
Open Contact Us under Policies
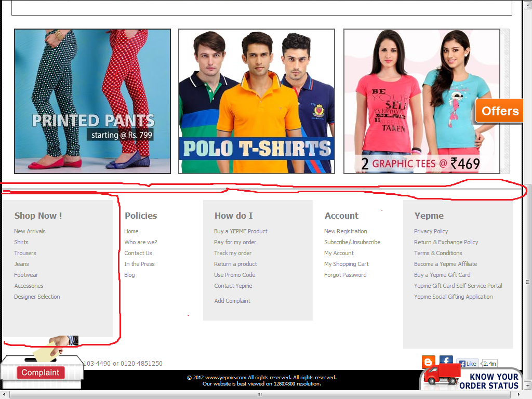[x=138, y=253]
